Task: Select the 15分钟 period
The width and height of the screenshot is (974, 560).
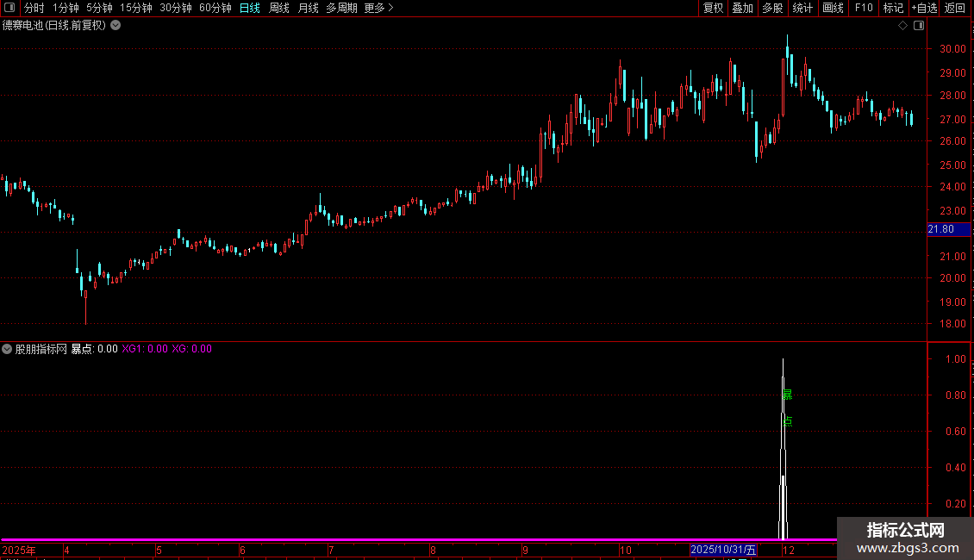Action: (135, 8)
